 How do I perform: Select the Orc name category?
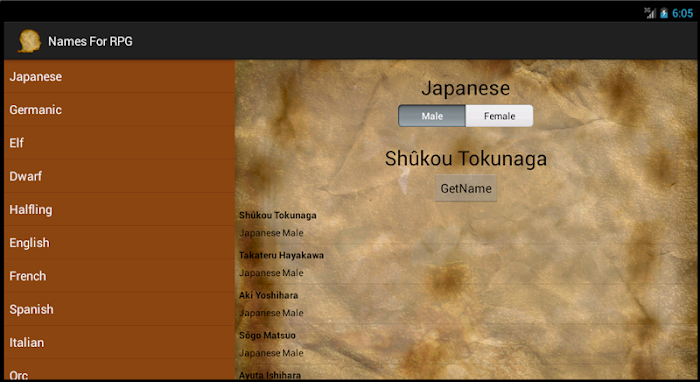pyautogui.click(x=119, y=370)
